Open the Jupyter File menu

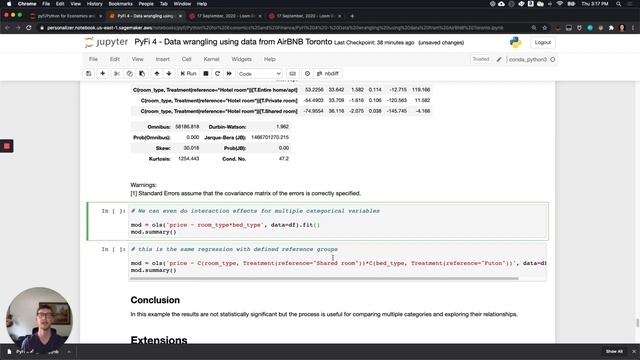tap(93, 59)
